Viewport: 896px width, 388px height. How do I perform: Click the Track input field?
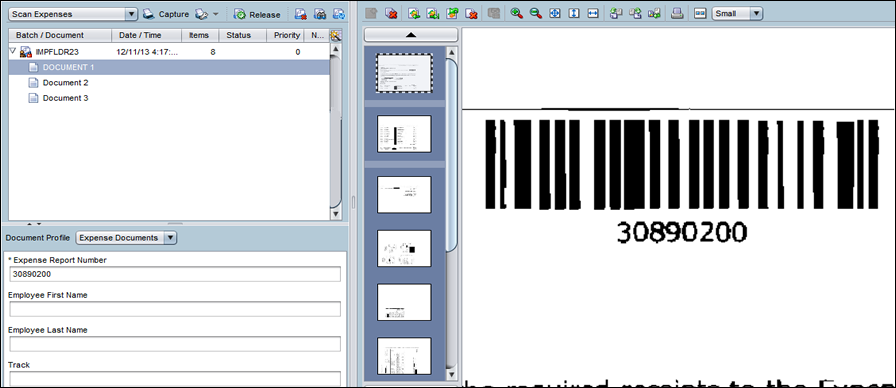(x=175, y=379)
